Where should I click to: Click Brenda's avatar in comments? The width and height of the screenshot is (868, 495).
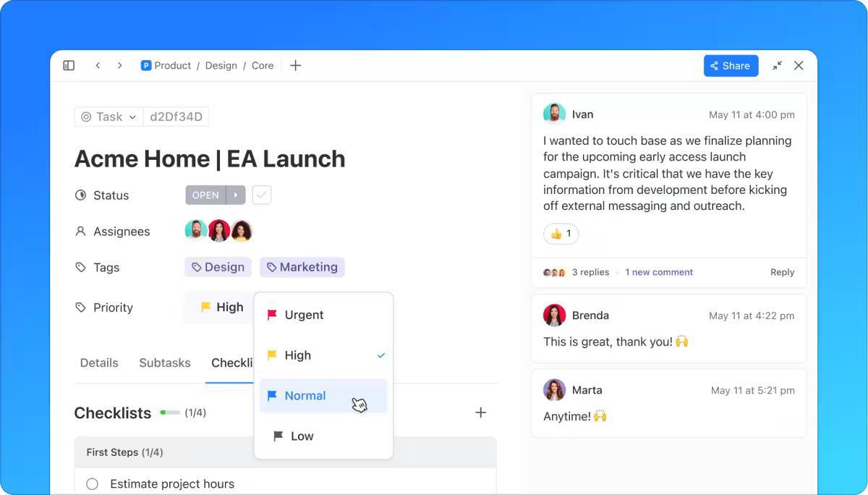coord(555,316)
